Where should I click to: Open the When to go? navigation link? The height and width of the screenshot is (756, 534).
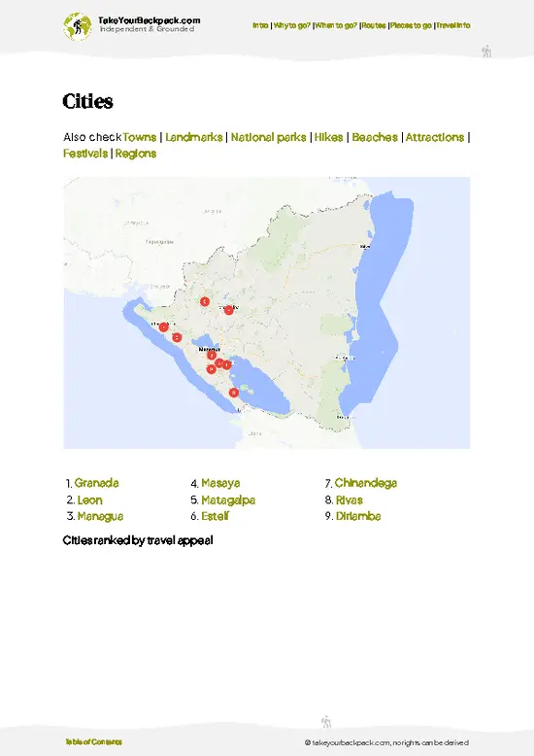coord(336,25)
